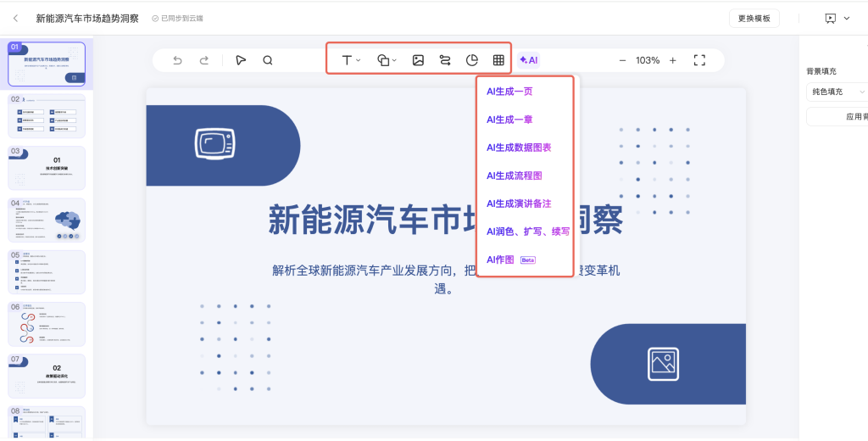868x441 pixels.
Task: Expand the shape tool dropdown
Action: 394,60
